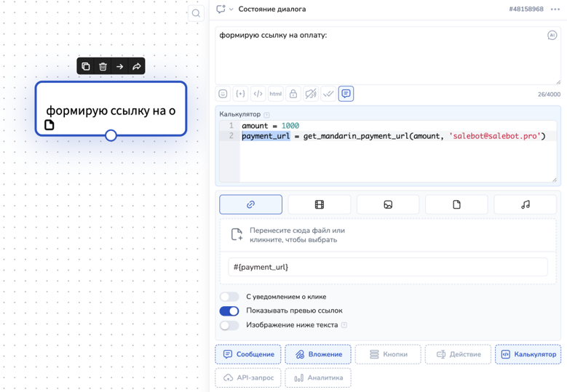Click the block ID #48158968
Image resolution: width=567 pixels, height=392 pixels.
tap(526, 9)
